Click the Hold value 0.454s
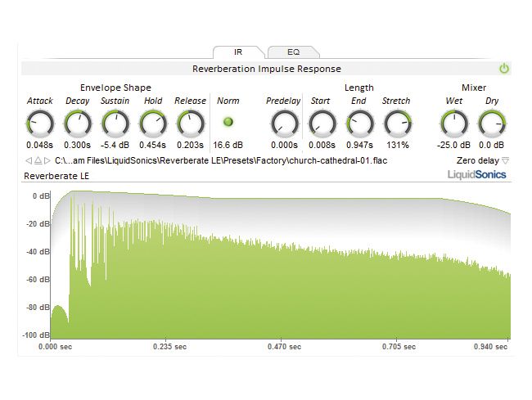 pyautogui.click(x=153, y=145)
